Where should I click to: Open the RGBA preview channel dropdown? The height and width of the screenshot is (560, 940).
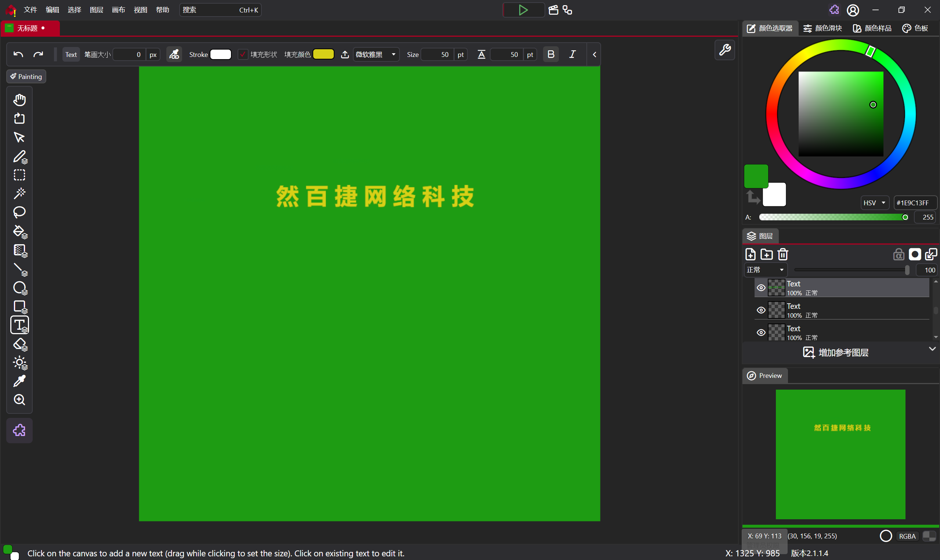click(907, 536)
